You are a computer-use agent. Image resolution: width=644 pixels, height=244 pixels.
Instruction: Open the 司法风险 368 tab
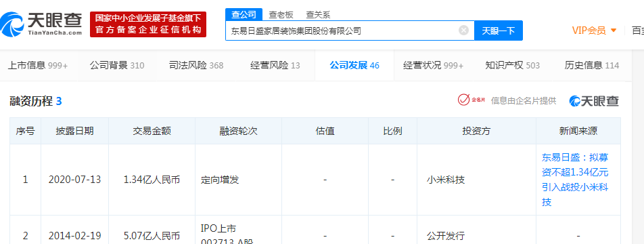[x=196, y=65]
